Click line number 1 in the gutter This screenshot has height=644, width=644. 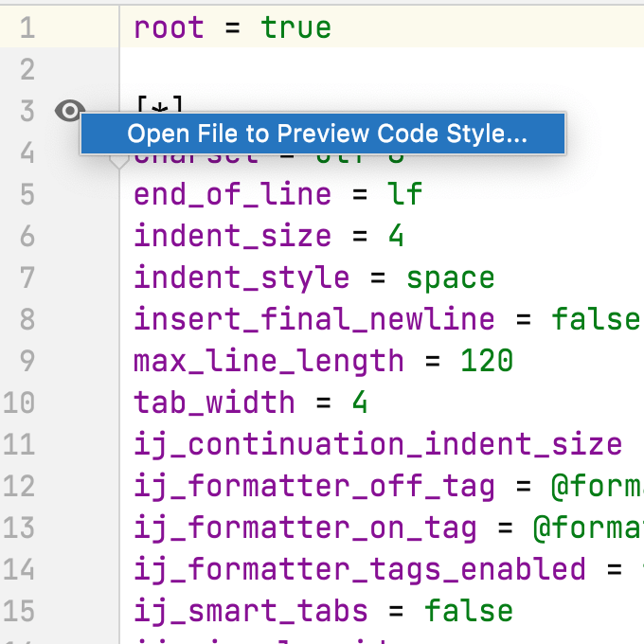pos(26,27)
